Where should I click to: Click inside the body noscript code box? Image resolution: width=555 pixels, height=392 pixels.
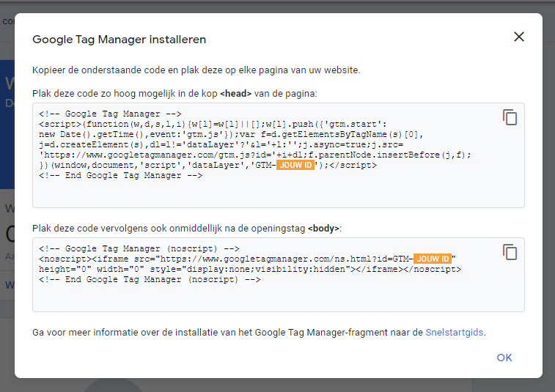coord(278,275)
